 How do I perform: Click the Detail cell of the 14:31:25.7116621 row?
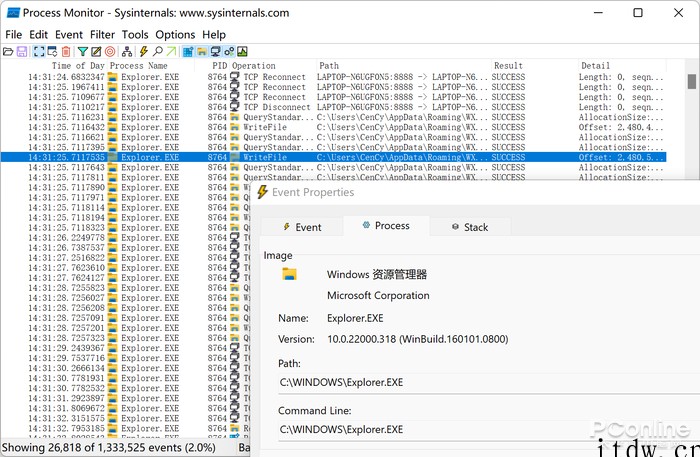pyautogui.click(x=621, y=137)
